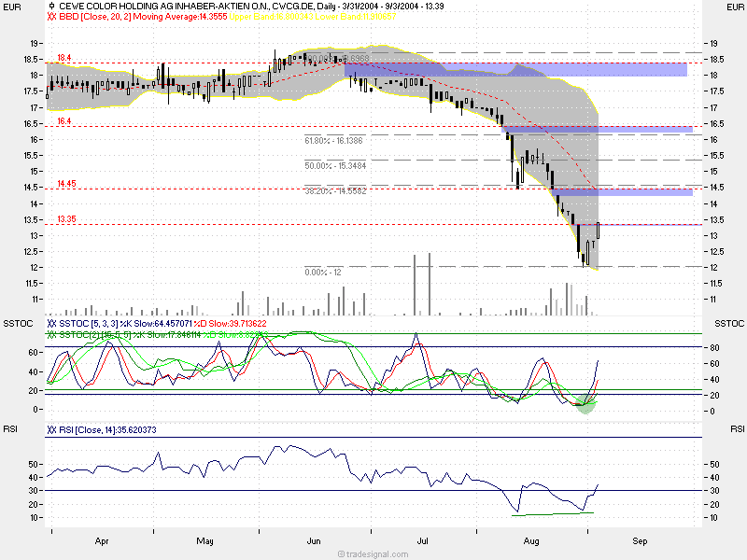Click the 'SSTOC(2) %K Slow:17.846114' green label
Image resolution: width=747 pixels, height=560 pixels.
coord(130,335)
